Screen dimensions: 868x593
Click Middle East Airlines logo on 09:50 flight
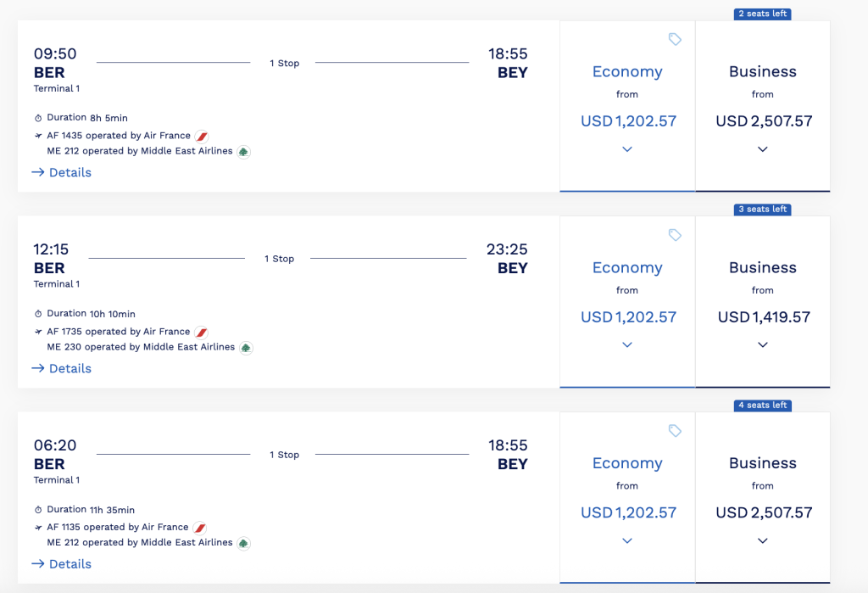click(243, 152)
